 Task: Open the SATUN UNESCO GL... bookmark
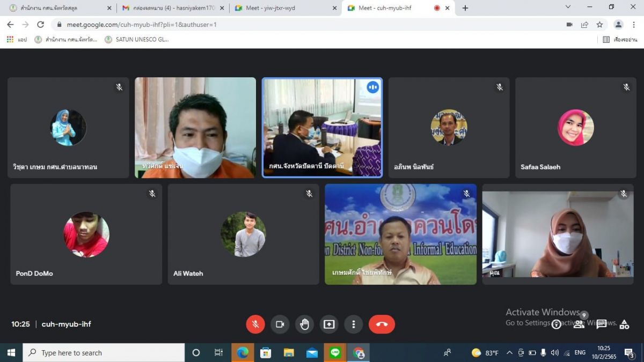coord(137,39)
